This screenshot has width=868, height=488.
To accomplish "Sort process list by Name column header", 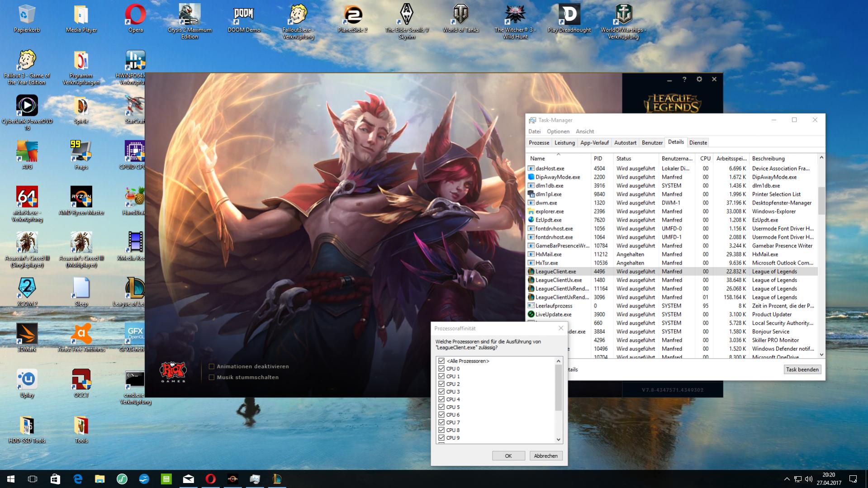I will (x=559, y=158).
